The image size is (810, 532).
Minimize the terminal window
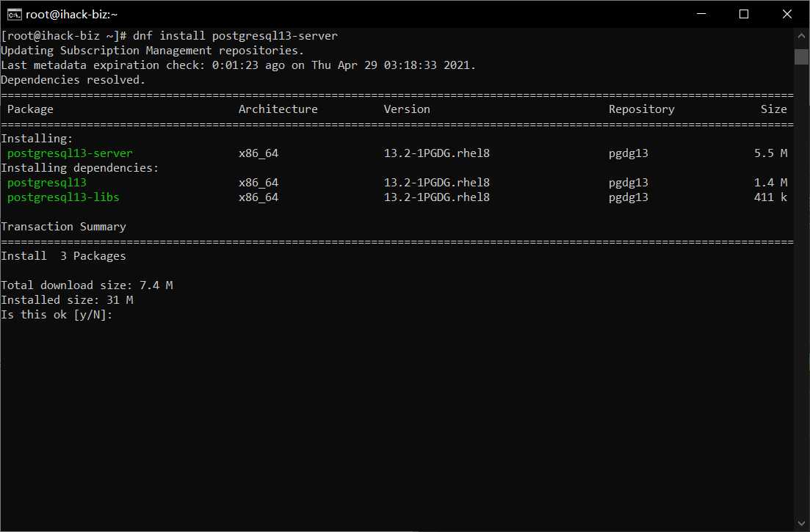701,14
